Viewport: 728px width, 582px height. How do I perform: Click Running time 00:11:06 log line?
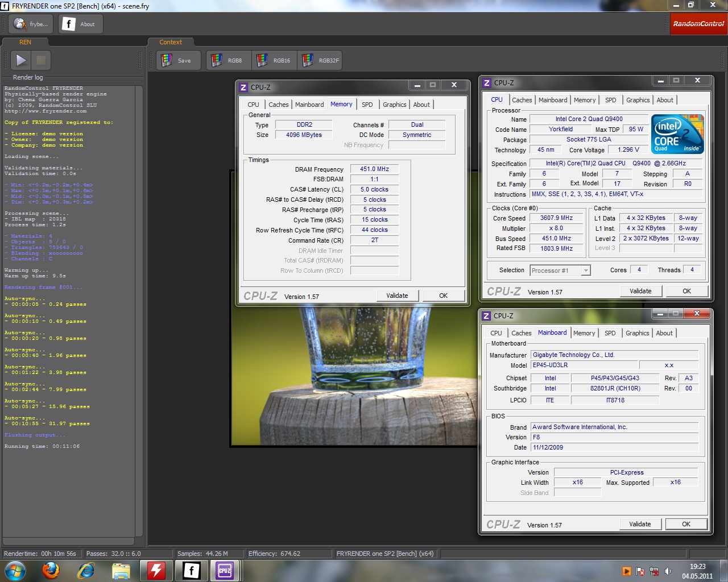tap(42, 446)
